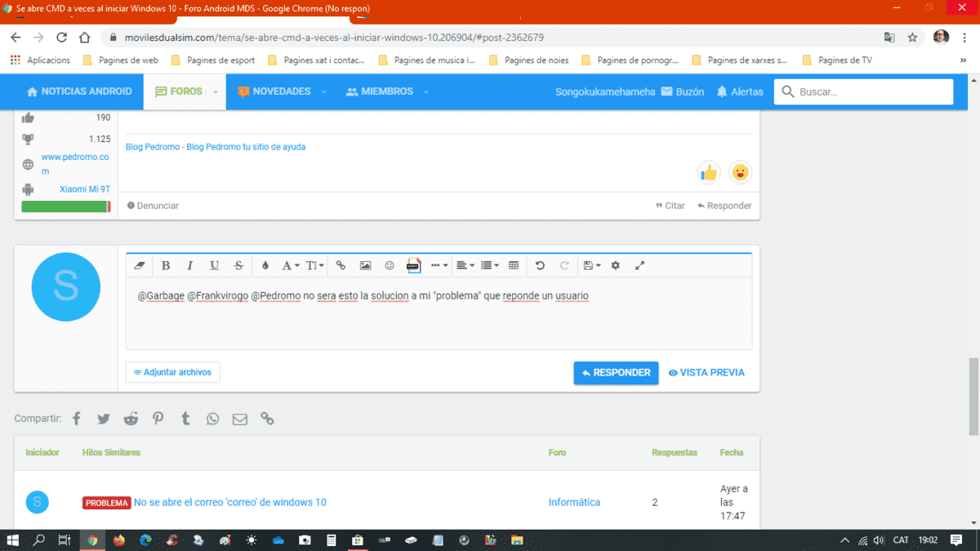Open the Songokukamehameha account menu
Screen dimensions: 980x551
click(x=605, y=92)
